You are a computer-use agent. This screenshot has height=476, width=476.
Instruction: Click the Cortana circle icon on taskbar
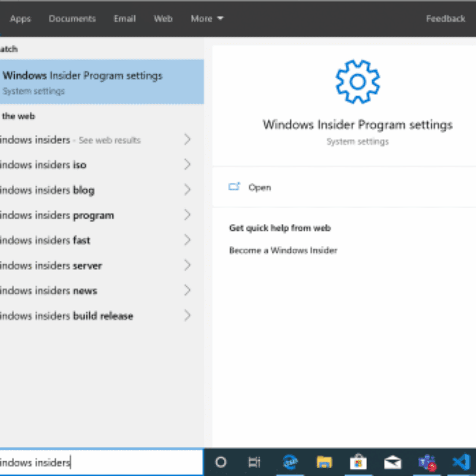220,462
